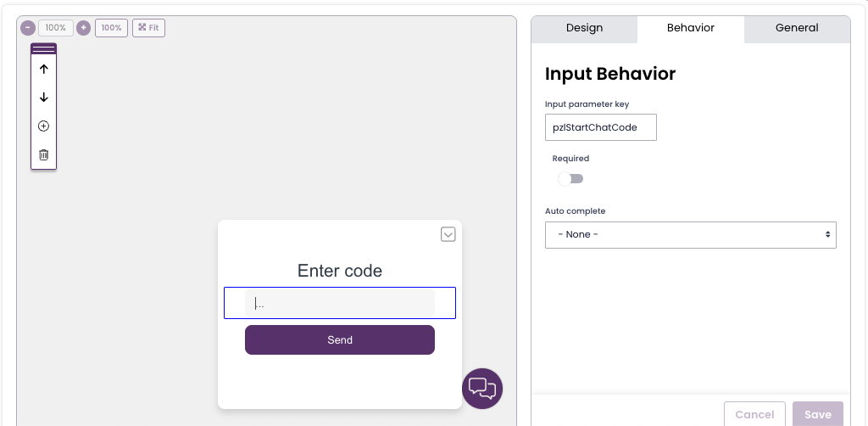Screen dimensions: 868x426
Task: Reset zoom with the 100% button
Action: [x=111, y=28]
